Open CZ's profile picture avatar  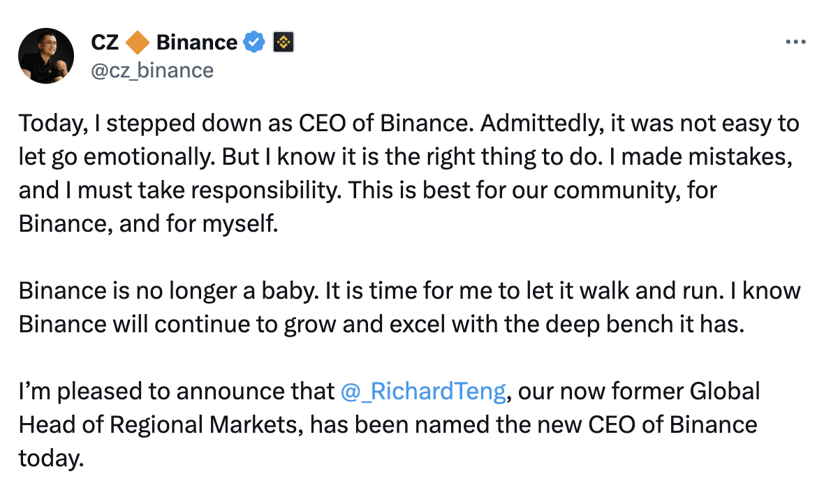click(46, 56)
